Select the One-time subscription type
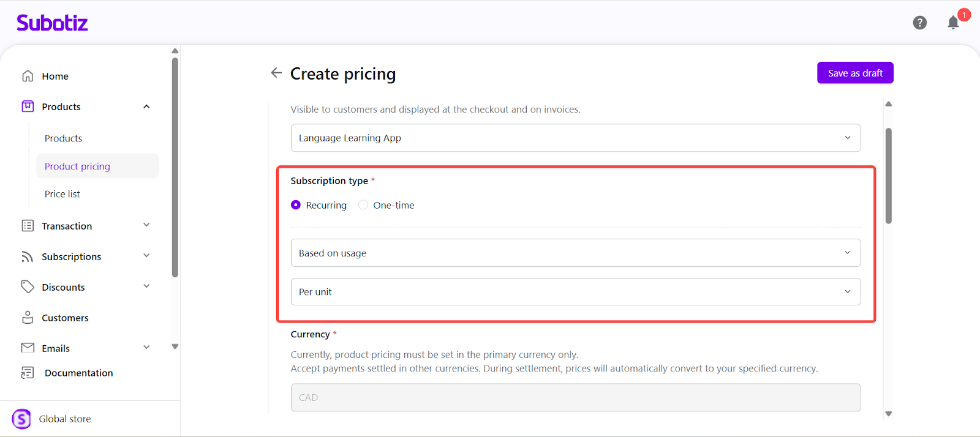 coord(363,205)
